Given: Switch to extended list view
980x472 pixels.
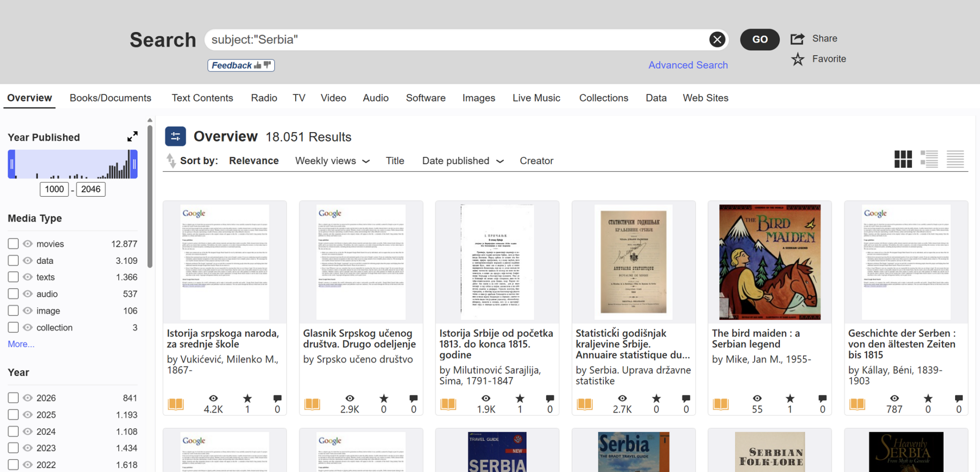Looking at the screenshot, I should click(929, 159).
